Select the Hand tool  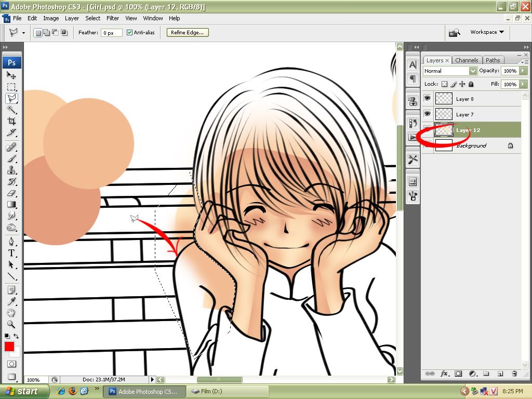point(11,313)
